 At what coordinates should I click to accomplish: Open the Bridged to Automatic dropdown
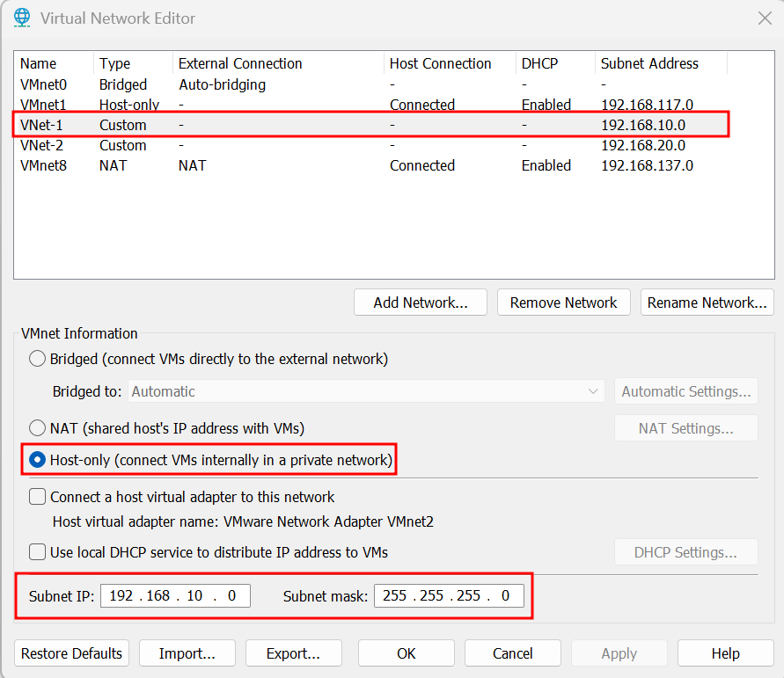(366, 391)
